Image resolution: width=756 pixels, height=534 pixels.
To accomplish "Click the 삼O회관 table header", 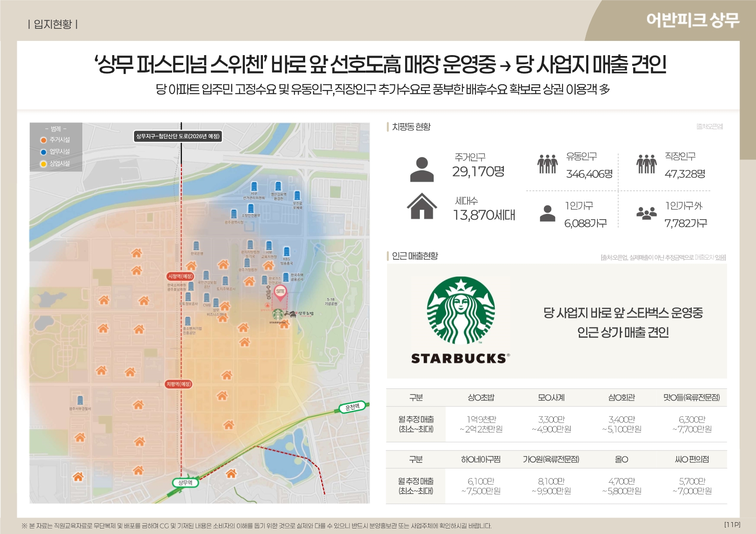I will [622, 397].
